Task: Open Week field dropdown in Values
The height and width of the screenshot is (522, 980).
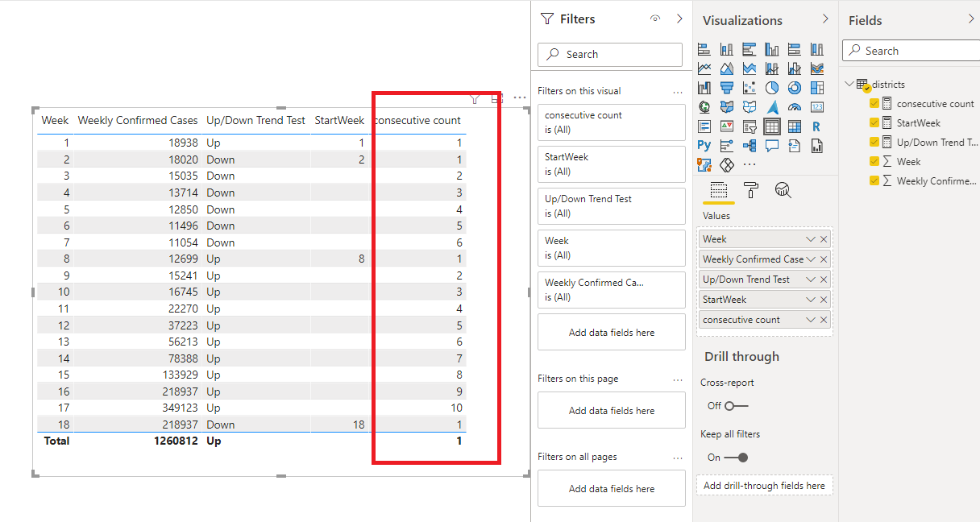Action: pyautogui.click(x=811, y=239)
